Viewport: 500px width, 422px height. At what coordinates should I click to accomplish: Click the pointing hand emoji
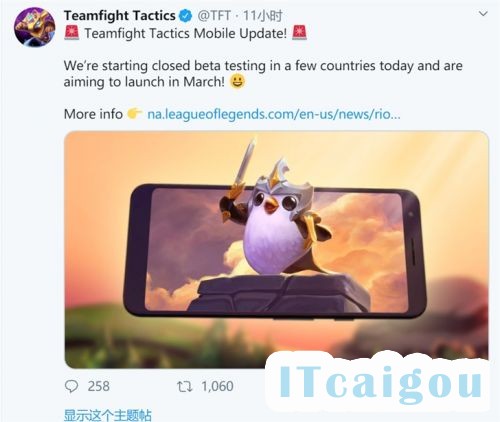pos(135,114)
